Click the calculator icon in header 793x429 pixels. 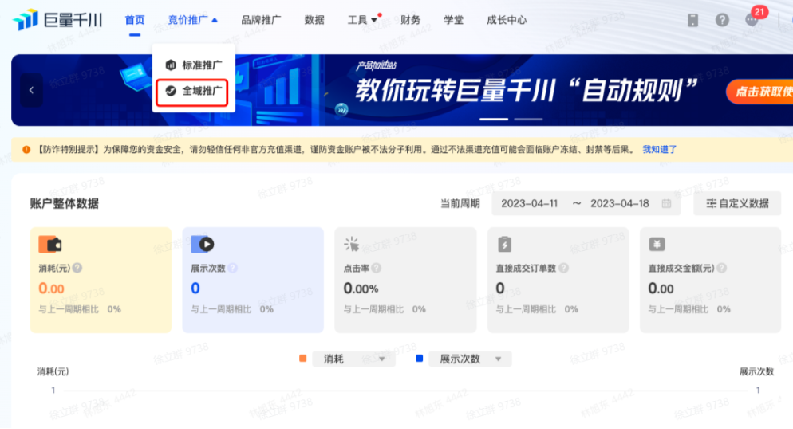[x=693, y=20]
